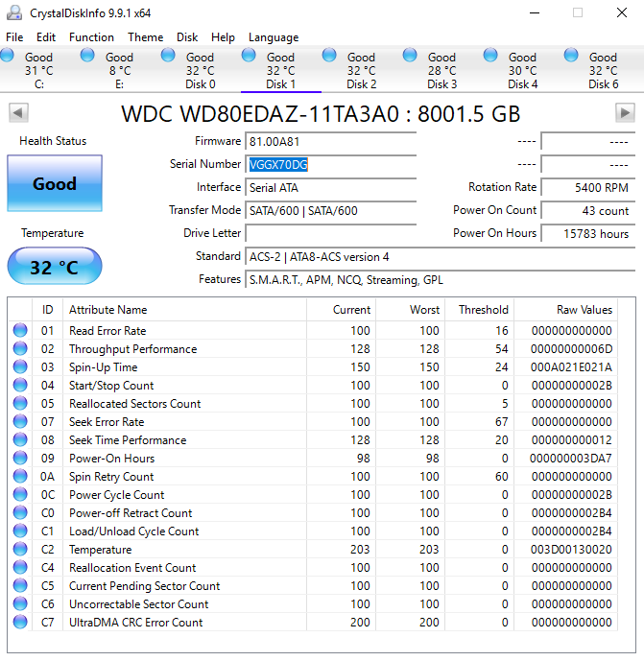Click status orb for Spin-Up Time
644x661 pixels.
pyautogui.click(x=20, y=366)
